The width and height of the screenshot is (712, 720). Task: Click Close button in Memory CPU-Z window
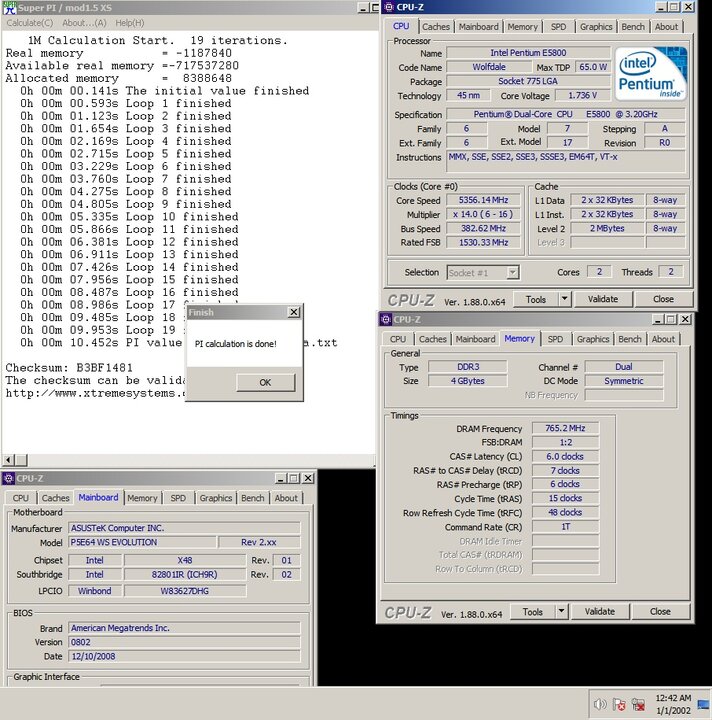point(660,611)
